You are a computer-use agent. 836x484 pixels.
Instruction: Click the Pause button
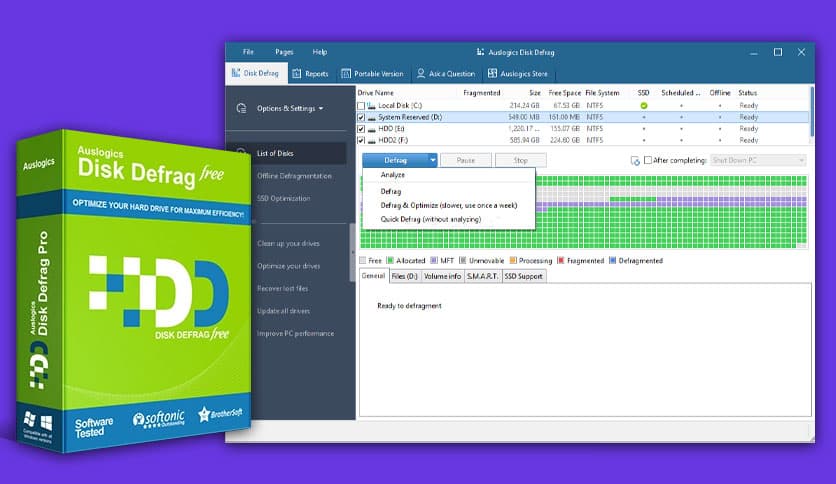pyautogui.click(x=465, y=160)
